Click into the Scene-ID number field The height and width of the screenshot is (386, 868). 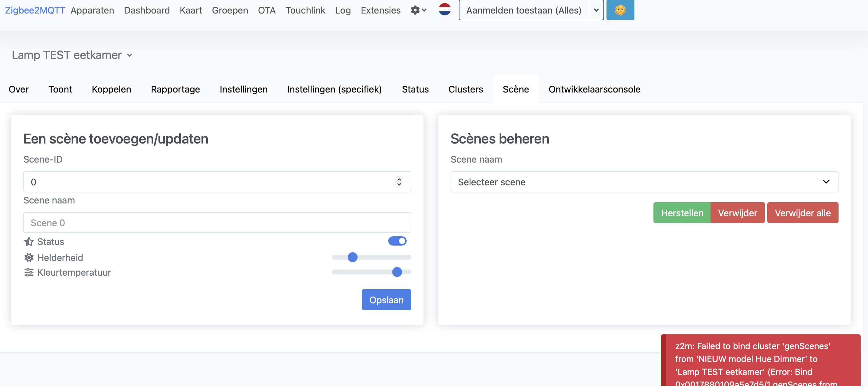click(x=217, y=182)
